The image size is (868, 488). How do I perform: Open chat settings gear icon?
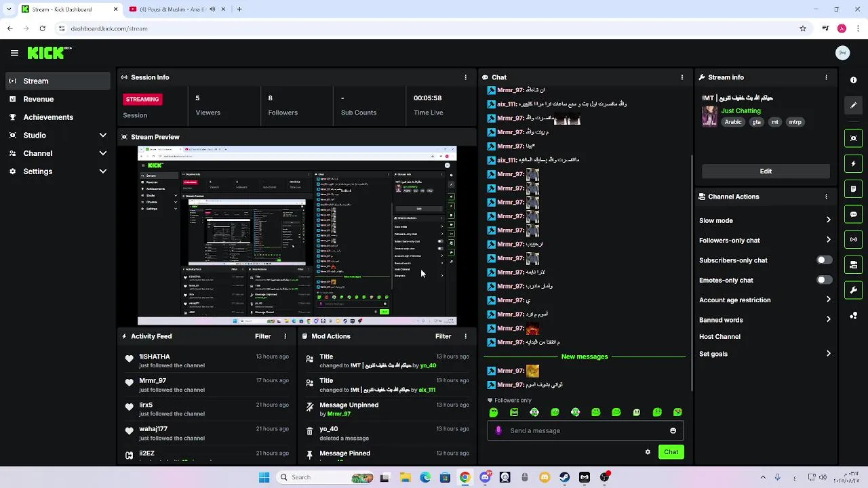(648, 452)
